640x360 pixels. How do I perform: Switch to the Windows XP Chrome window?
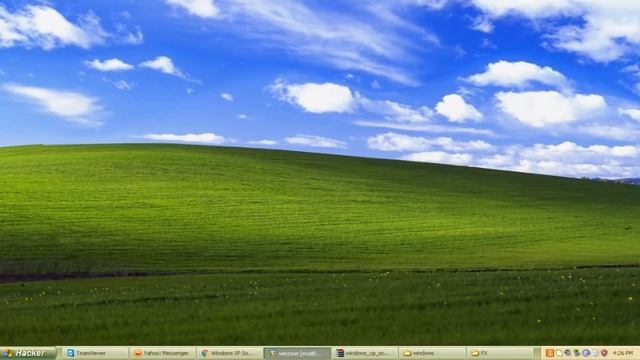pos(231,353)
